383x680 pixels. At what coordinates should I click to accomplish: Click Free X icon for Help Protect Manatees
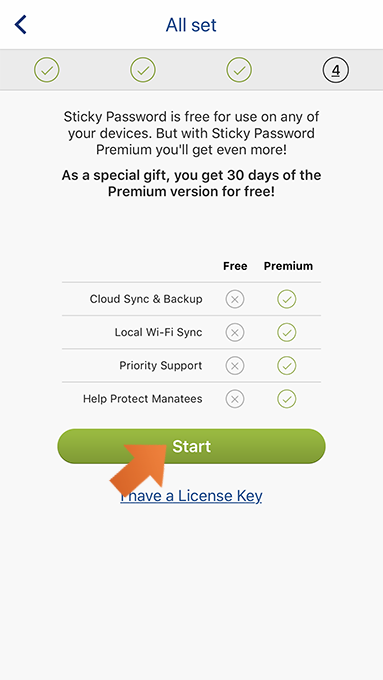235,399
